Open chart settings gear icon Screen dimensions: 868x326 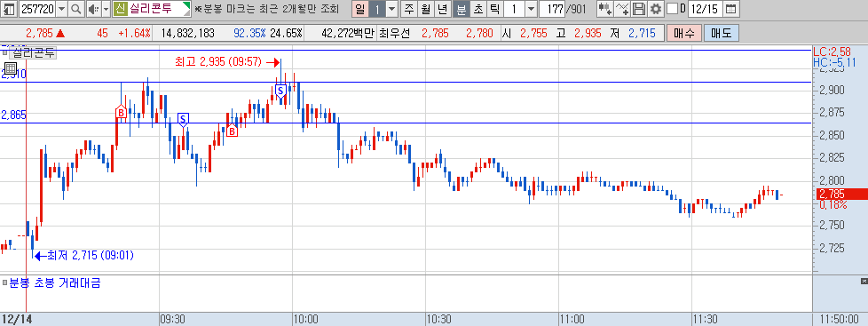point(655,8)
